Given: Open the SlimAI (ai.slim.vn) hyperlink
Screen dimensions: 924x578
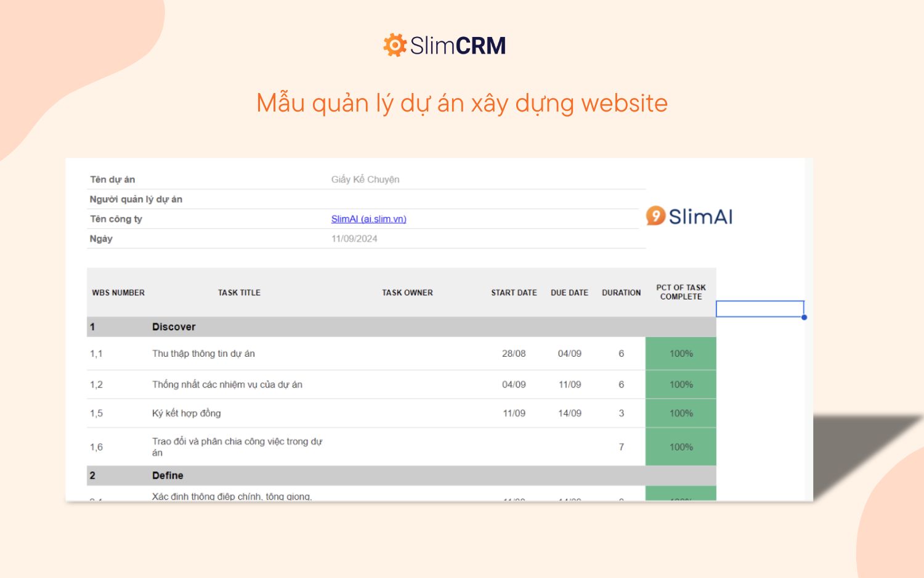Looking at the screenshot, I should (x=368, y=219).
